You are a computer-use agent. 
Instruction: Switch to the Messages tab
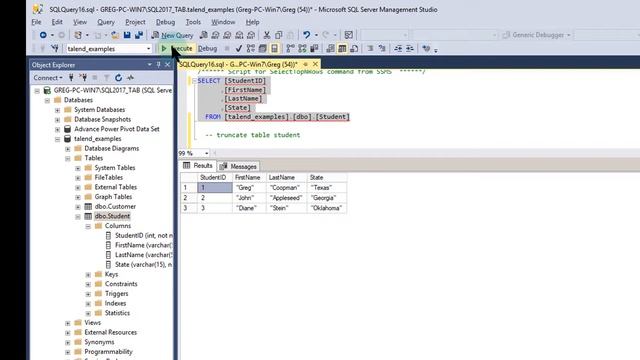coord(239,166)
